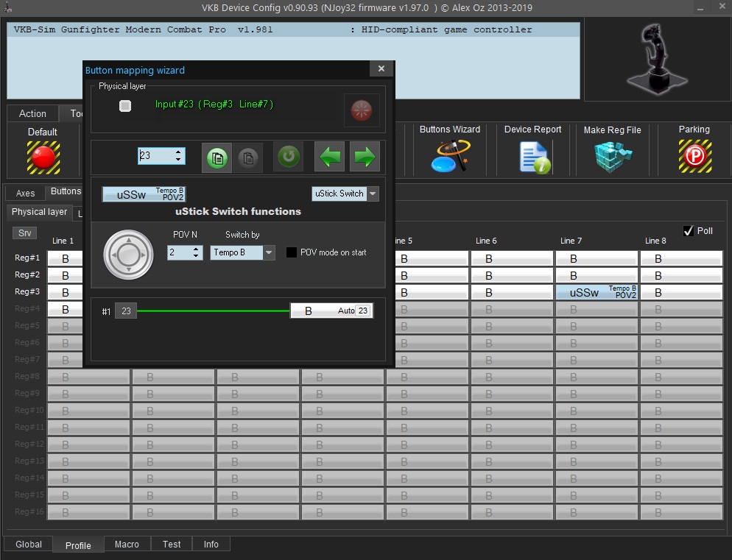Switch to the Macro tab
732x560 pixels.
(127, 545)
